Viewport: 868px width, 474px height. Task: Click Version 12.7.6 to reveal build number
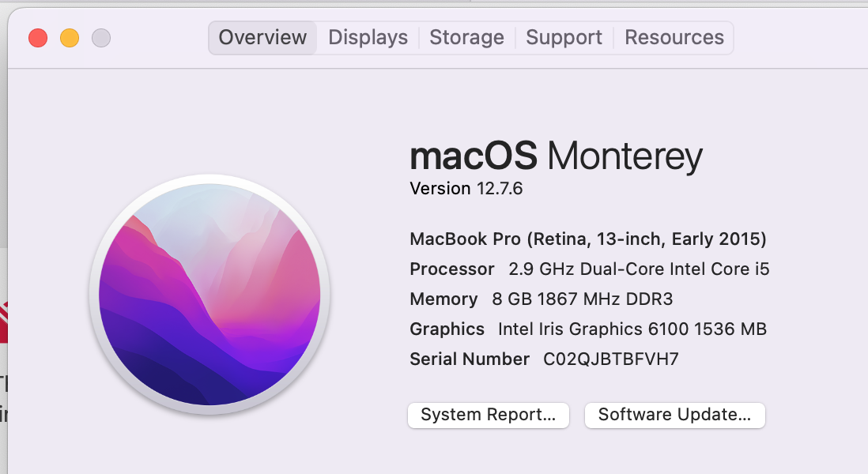tap(466, 189)
